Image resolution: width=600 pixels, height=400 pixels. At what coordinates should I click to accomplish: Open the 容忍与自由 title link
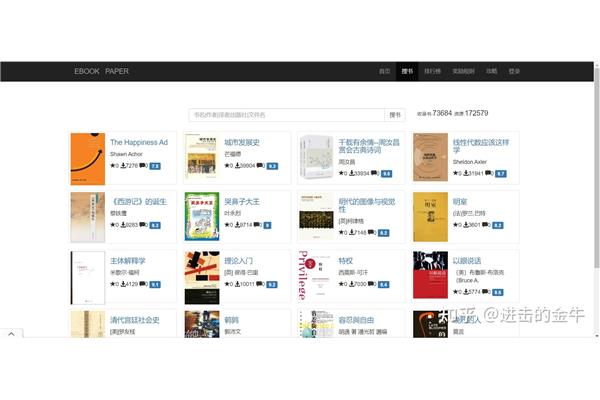356,320
